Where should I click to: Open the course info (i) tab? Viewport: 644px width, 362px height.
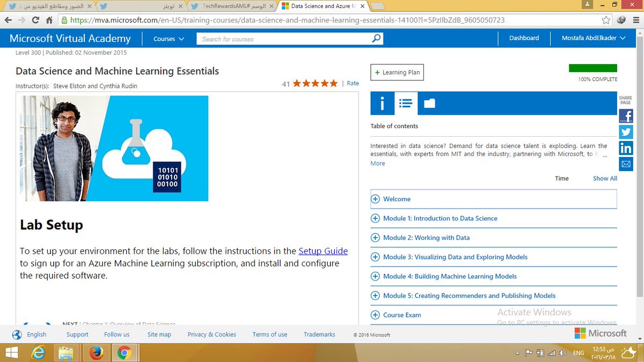pos(382,104)
